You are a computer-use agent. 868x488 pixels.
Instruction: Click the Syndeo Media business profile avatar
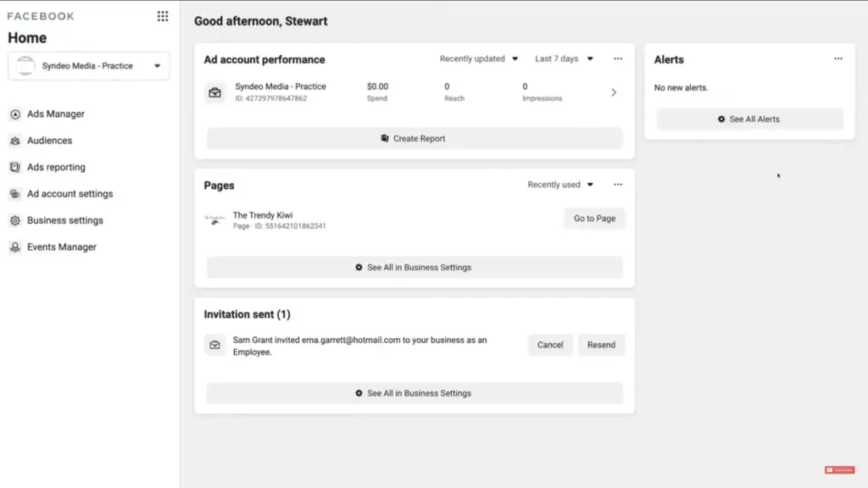pos(25,66)
